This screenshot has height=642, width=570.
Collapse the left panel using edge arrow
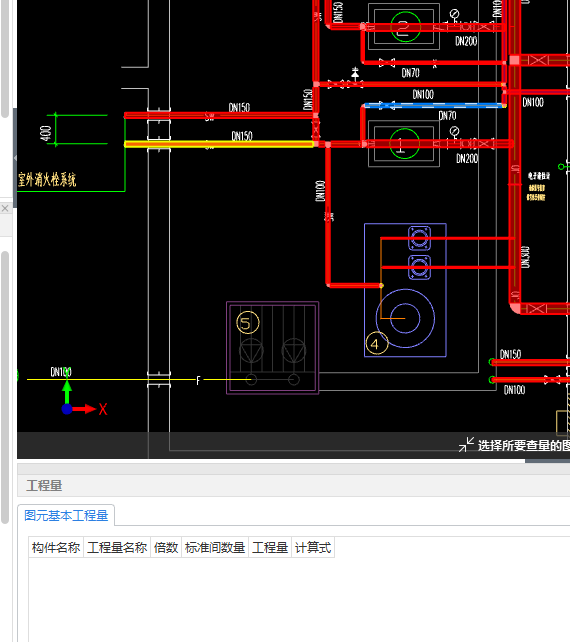tap(15, 158)
